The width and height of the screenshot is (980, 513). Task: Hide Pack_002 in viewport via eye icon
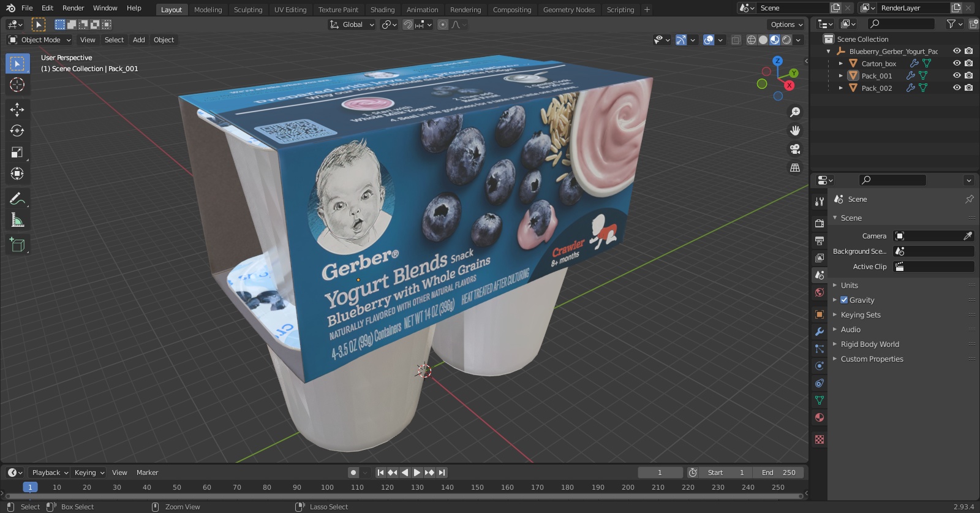957,88
